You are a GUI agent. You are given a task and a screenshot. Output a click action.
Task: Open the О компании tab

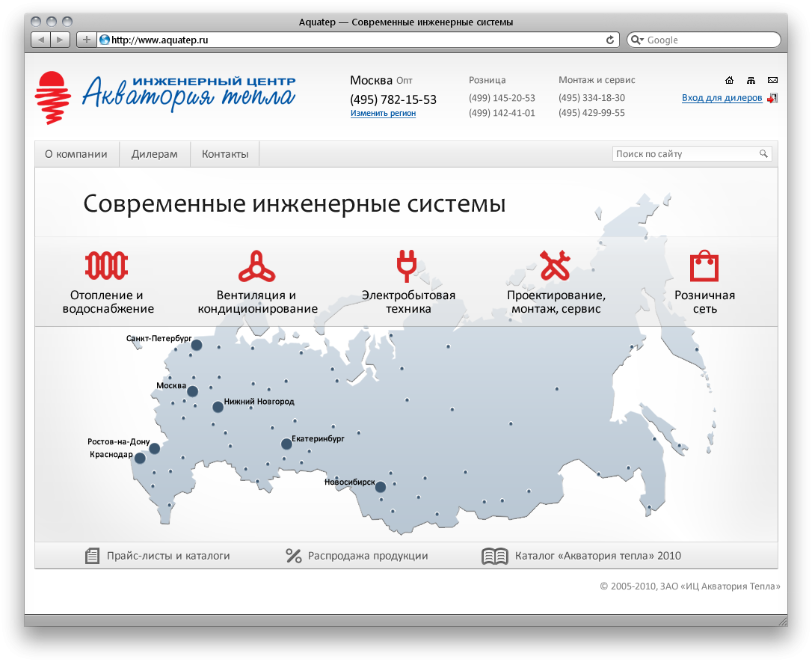77,153
